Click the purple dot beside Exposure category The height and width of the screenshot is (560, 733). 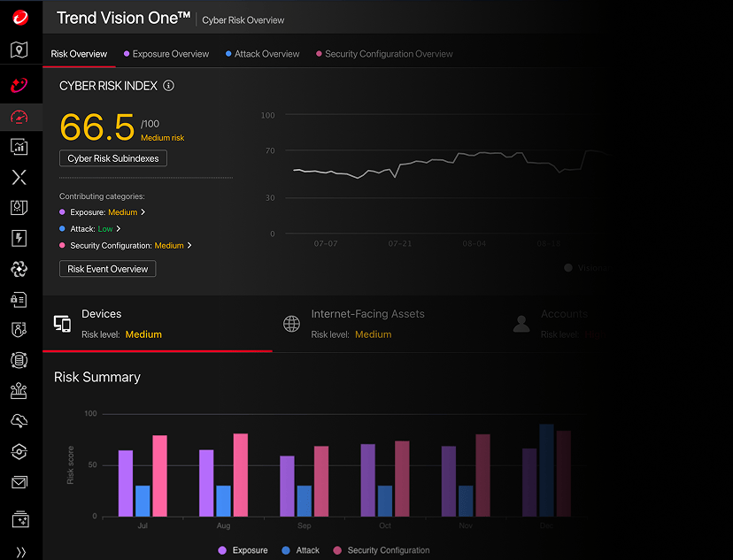tap(63, 212)
